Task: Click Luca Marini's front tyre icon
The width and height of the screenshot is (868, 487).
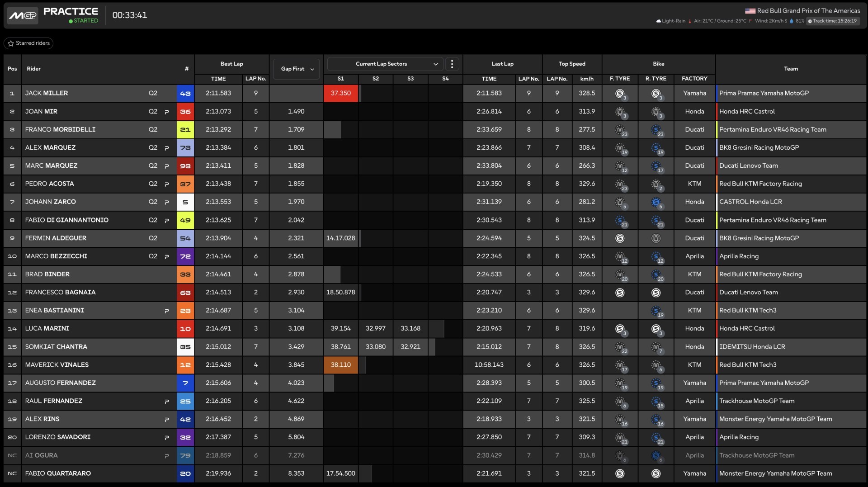Action: coord(620,329)
